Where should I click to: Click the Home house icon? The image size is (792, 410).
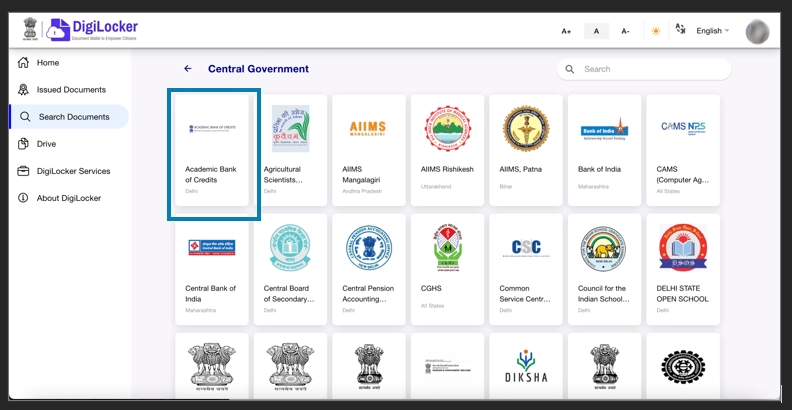[x=23, y=63]
